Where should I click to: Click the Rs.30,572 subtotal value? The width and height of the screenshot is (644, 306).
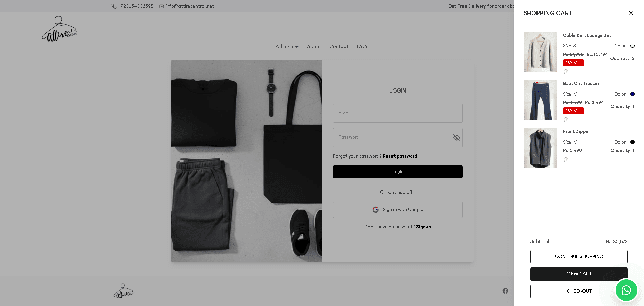pos(617,241)
